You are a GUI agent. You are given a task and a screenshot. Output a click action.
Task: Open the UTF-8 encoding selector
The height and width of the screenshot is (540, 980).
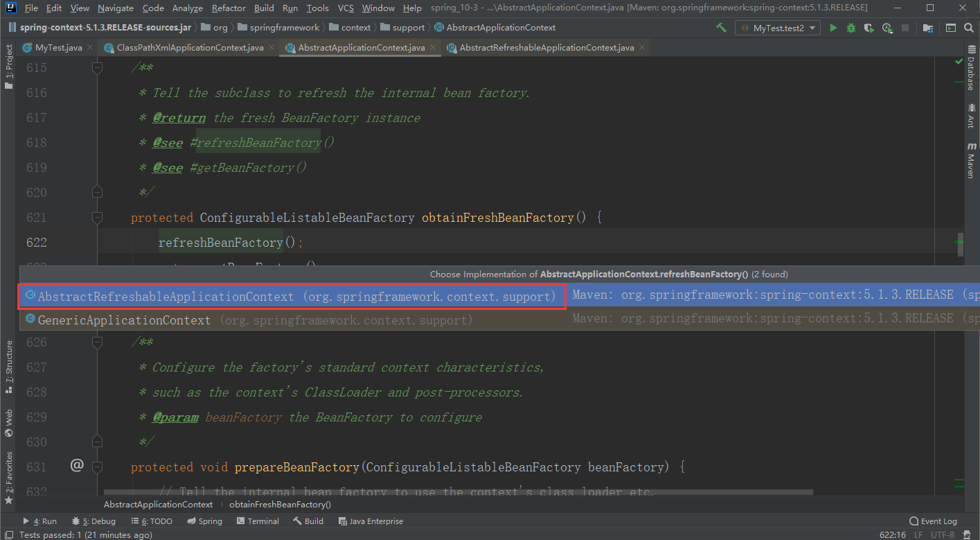(943, 534)
